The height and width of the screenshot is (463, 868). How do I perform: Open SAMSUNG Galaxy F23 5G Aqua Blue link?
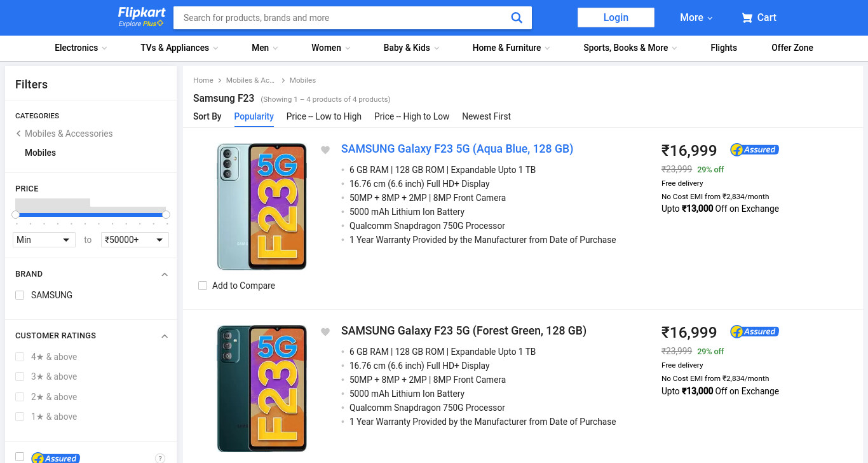click(x=458, y=149)
